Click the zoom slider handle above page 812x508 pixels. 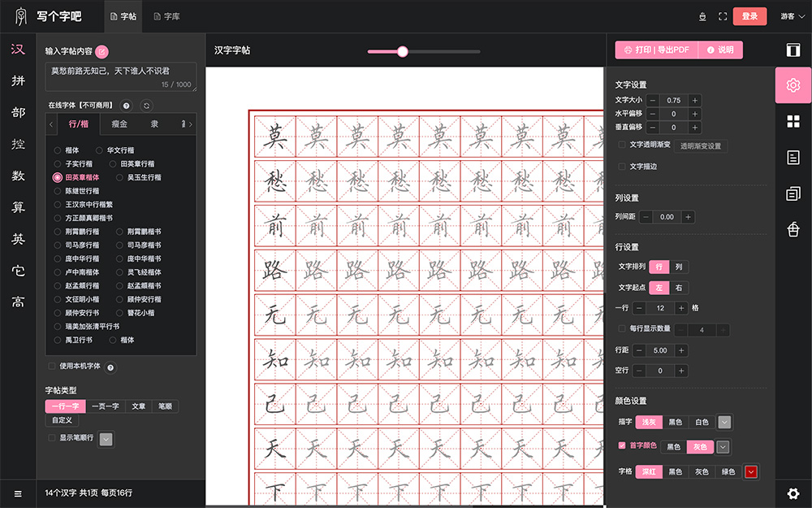pos(403,51)
